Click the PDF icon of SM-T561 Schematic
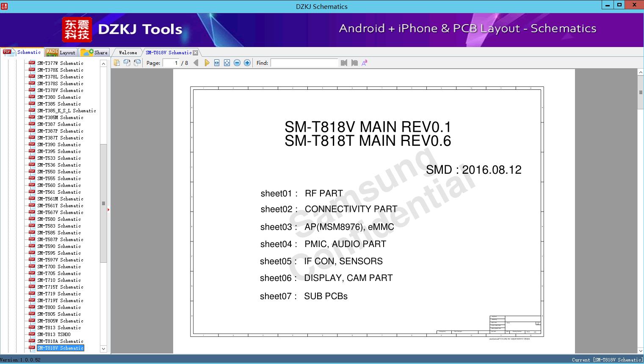The width and height of the screenshot is (644, 364). click(32, 192)
